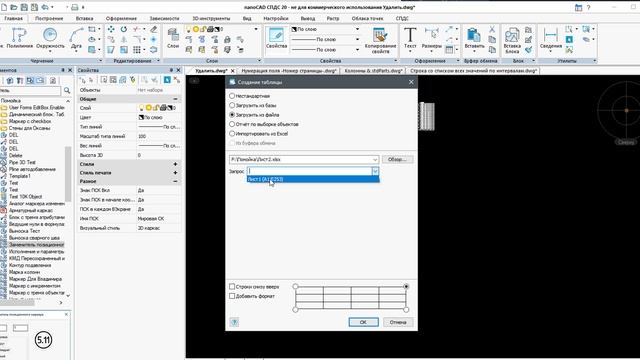Image resolution: width=640 pixels, height=360 pixels.
Task: Collapse the Общие properties section
Action: (176, 99)
